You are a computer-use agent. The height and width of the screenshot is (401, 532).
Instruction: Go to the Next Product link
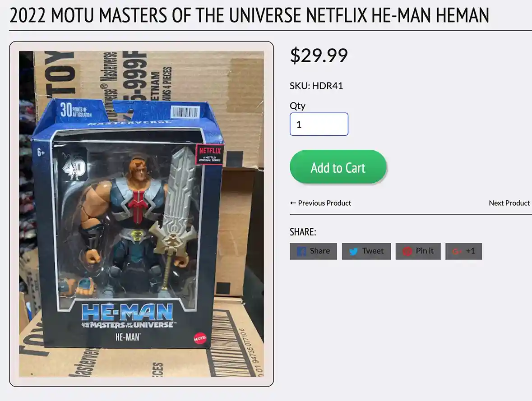(x=509, y=203)
